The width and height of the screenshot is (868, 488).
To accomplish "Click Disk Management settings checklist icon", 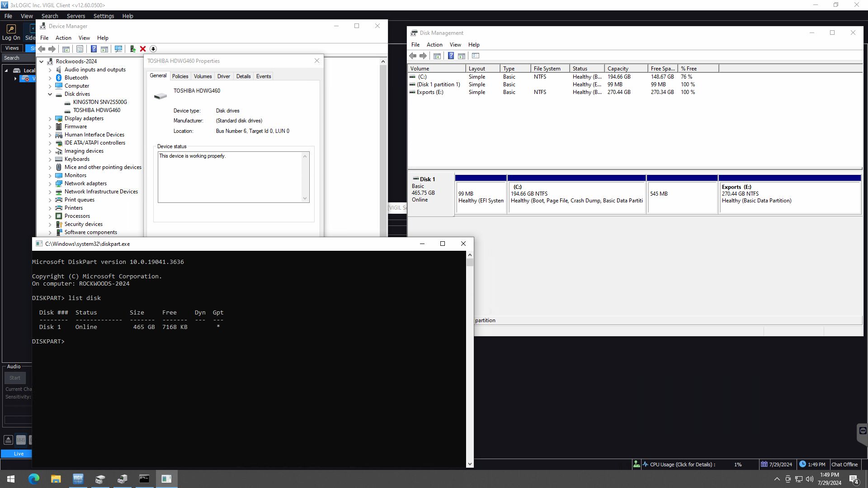I will 476,56.
